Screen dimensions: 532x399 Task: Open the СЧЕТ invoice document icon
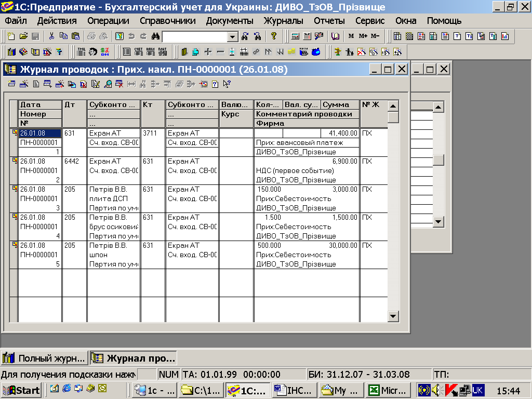click(x=138, y=51)
